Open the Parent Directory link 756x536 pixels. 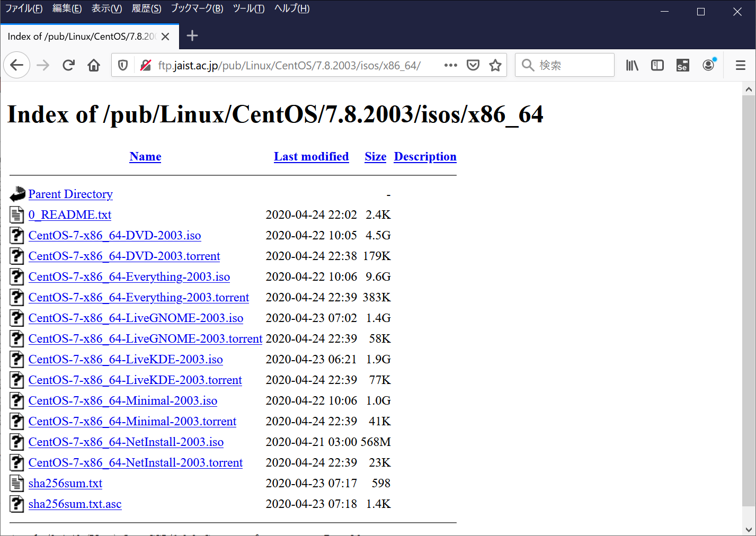pos(70,194)
